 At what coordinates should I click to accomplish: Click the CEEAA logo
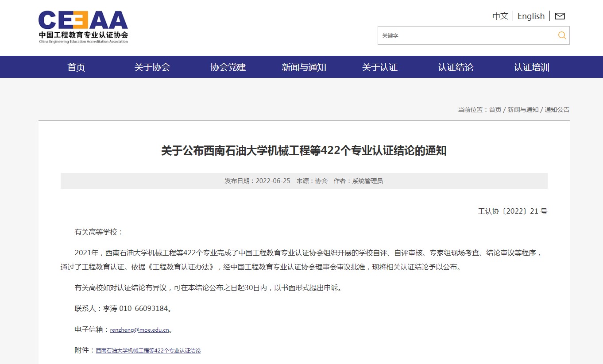coord(83,27)
